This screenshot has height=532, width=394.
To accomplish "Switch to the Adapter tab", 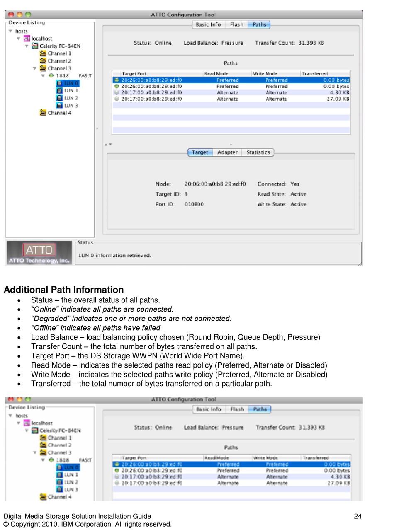I will pos(227,152).
